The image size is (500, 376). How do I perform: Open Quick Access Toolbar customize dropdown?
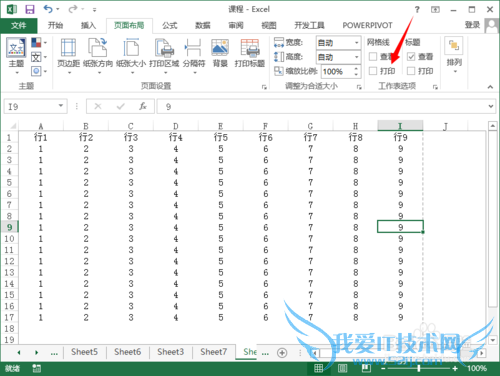(94, 10)
